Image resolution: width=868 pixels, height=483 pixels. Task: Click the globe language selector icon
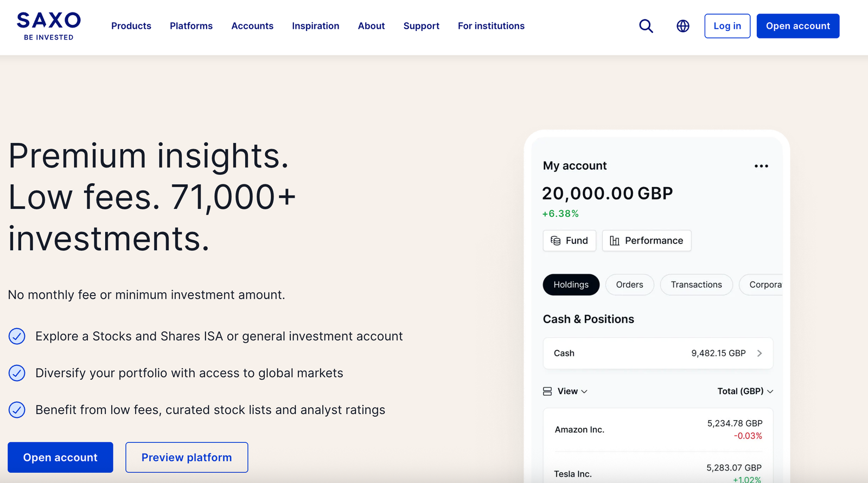[682, 25]
